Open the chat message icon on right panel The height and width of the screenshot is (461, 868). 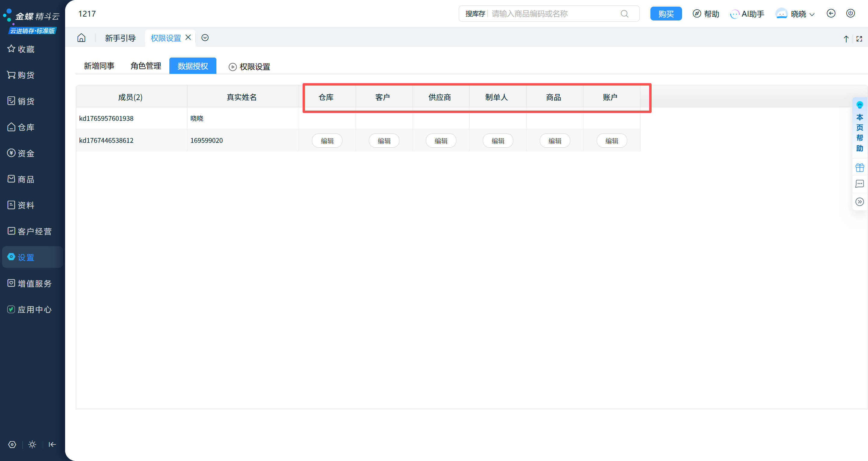[x=860, y=184]
